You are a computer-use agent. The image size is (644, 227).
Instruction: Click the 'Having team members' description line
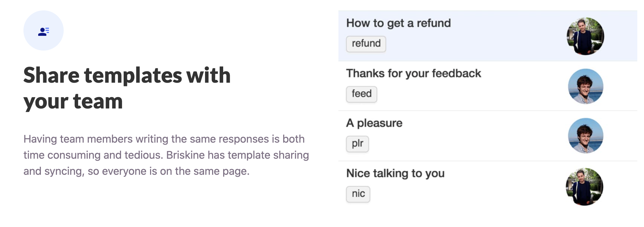pyautogui.click(x=164, y=139)
